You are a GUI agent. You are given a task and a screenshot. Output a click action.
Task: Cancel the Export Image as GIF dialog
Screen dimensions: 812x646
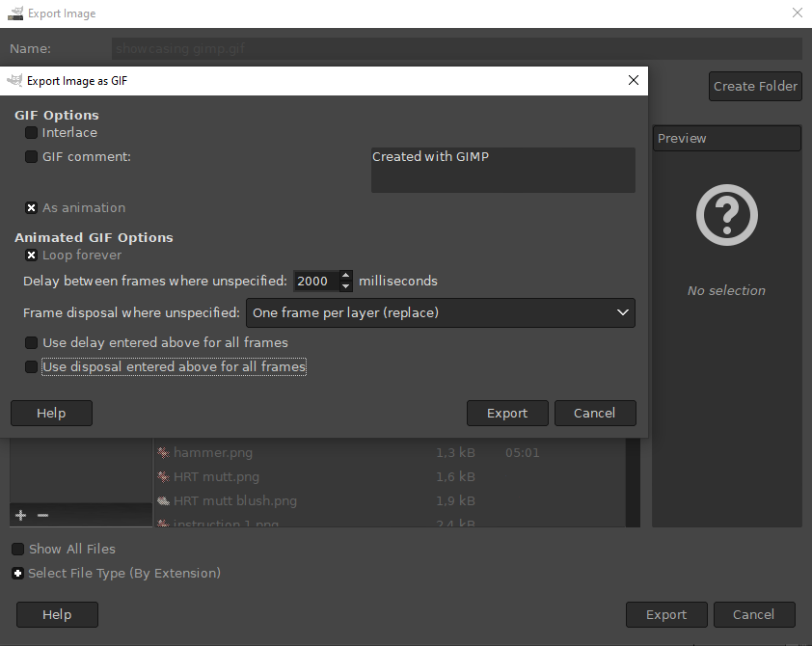point(595,413)
